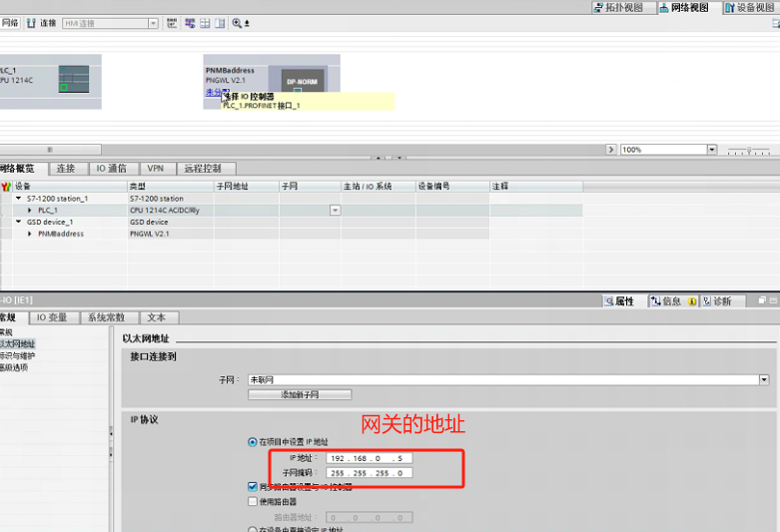Click the 子网掩码 255.255.255.0 field
Viewport: 780px width, 532px height.
point(370,473)
